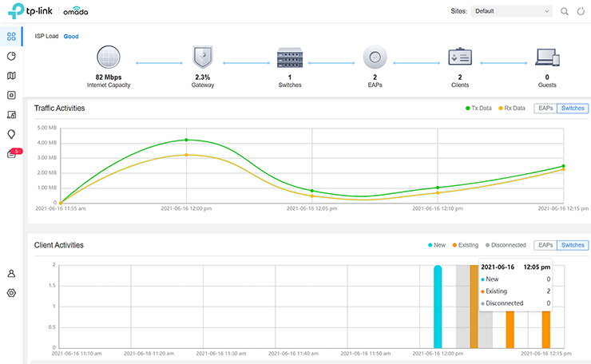Open the Insight lightbulb icon in sidebar
Screen dimensions: 591x364
(11, 134)
